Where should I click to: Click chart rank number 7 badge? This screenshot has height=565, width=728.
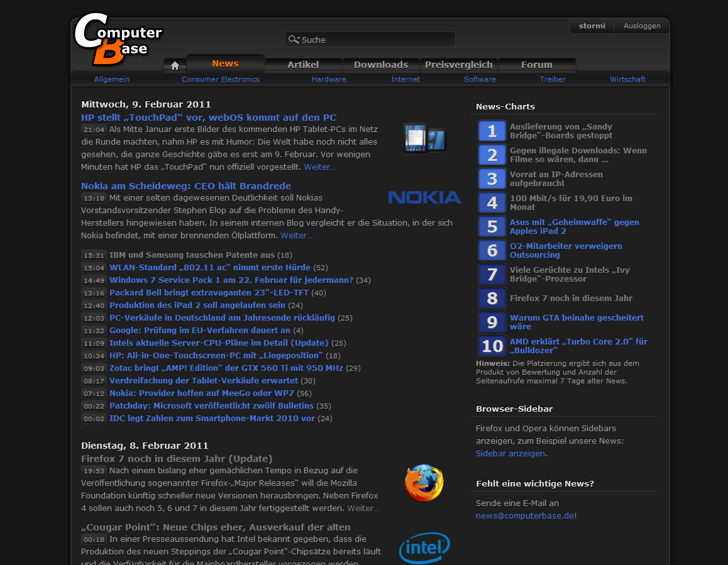[492, 275]
